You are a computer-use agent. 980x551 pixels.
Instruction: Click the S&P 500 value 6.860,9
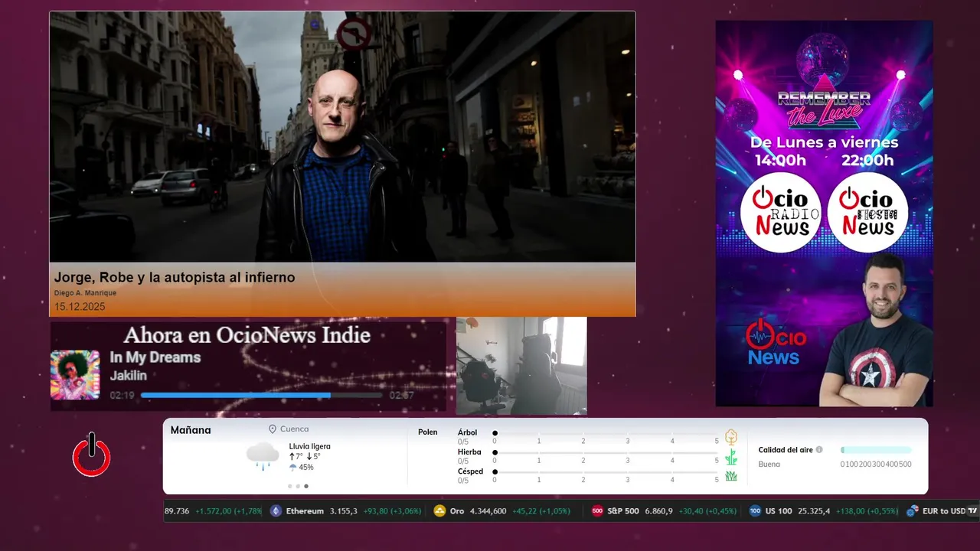pyautogui.click(x=658, y=511)
